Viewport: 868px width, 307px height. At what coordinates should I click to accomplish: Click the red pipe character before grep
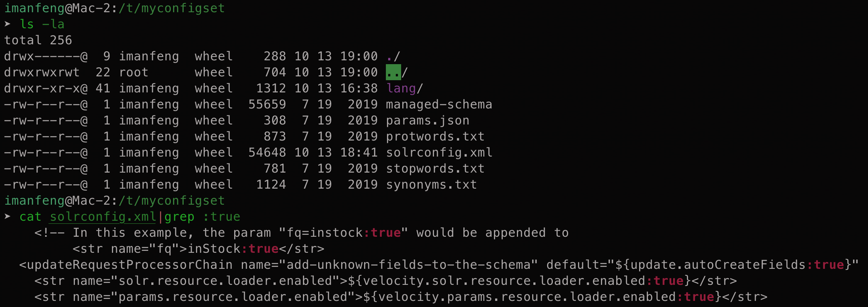[160, 217]
